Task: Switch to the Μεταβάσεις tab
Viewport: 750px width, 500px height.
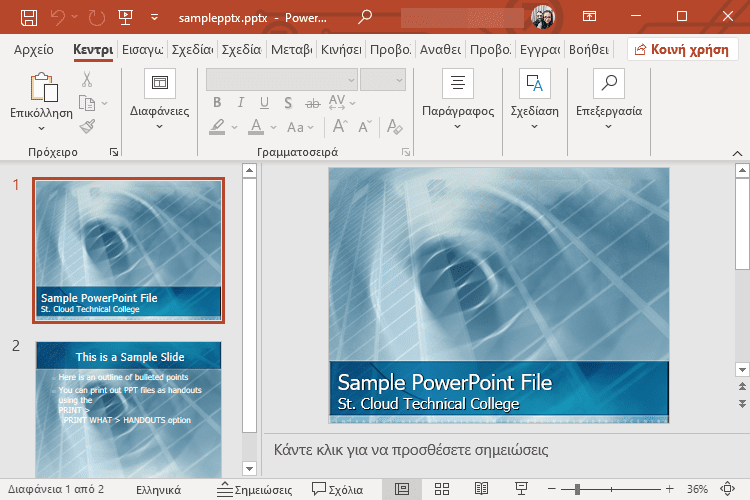Action: (x=292, y=49)
